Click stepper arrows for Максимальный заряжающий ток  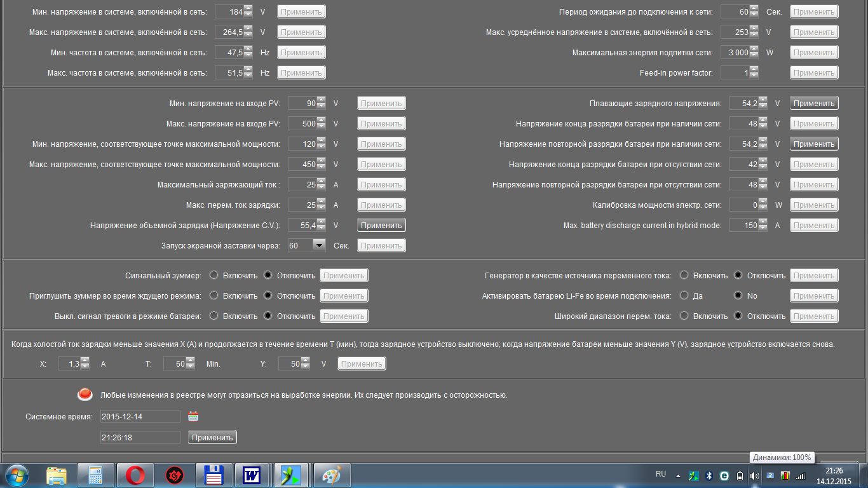pyautogui.click(x=321, y=184)
